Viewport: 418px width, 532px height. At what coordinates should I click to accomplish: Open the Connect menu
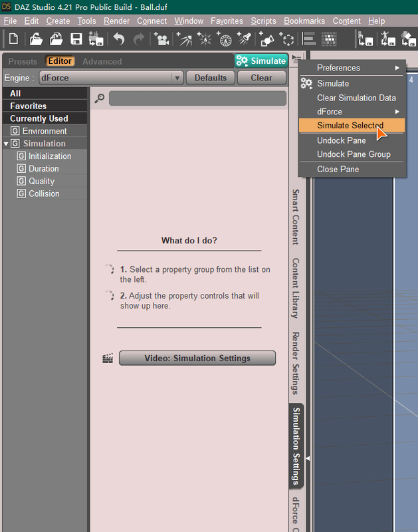pyautogui.click(x=152, y=21)
